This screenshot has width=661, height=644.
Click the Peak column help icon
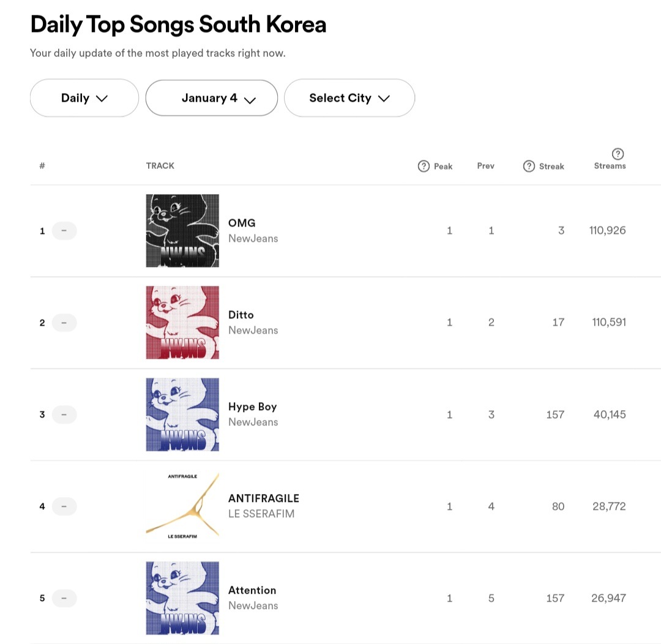tap(424, 166)
